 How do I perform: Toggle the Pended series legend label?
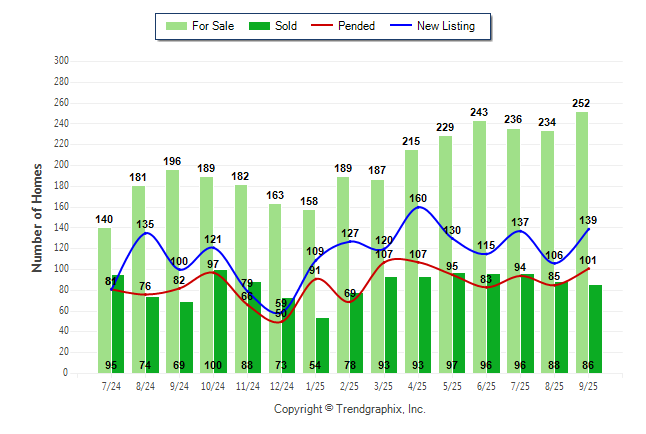point(357,26)
